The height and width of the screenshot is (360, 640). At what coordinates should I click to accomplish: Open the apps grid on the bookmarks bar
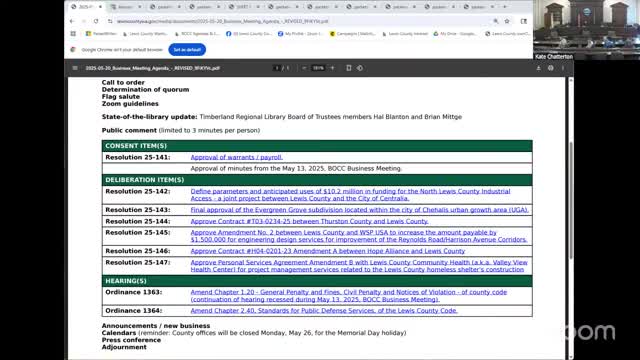click(x=73, y=34)
